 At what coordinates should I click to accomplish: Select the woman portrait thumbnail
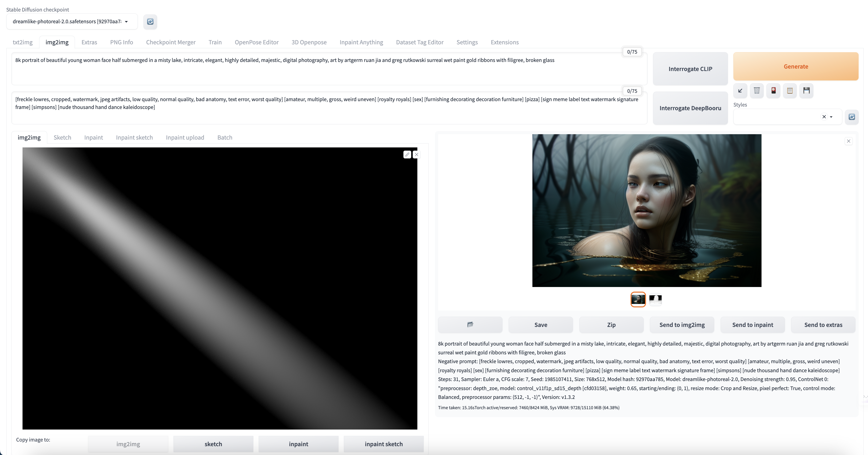click(638, 299)
